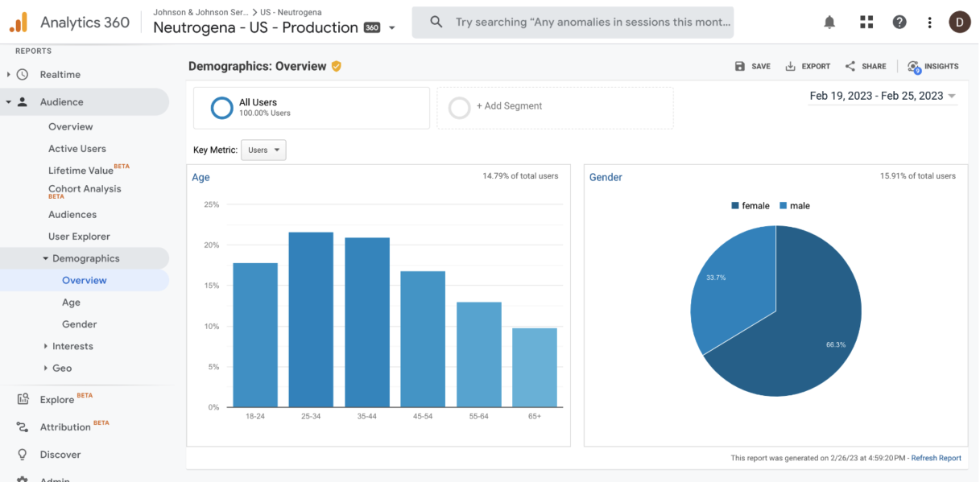Click the empty Add Segment circle icon
This screenshot has width=980, height=482.
coord(459,108)
